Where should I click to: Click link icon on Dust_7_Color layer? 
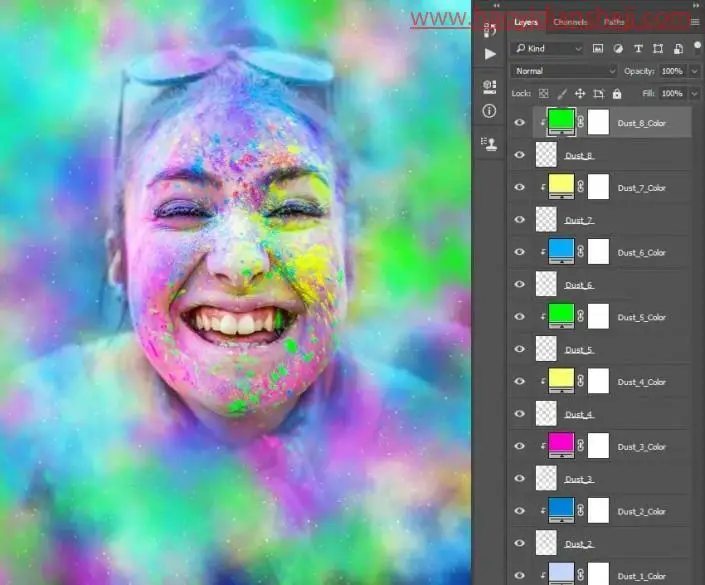tap(580, 187)
